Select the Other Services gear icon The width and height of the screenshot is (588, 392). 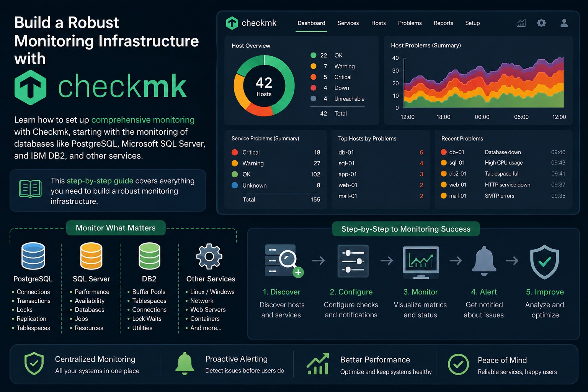209,256
